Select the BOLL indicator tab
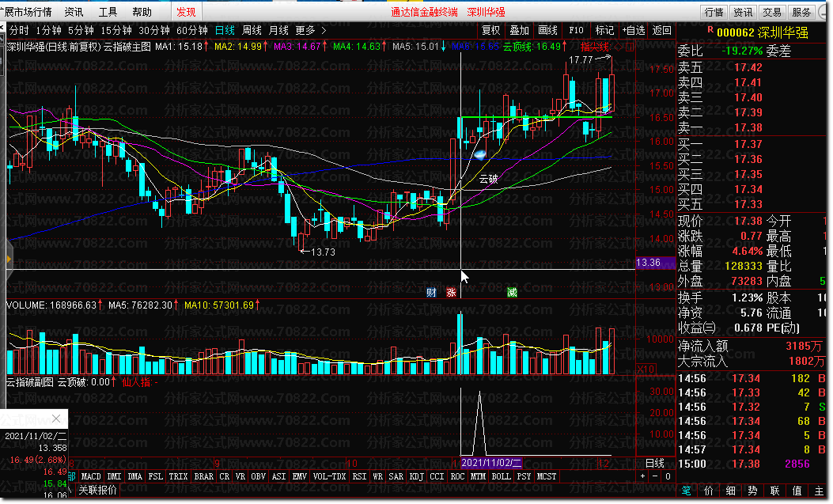This screenshot has width=833, height=504. pos(501,477)
